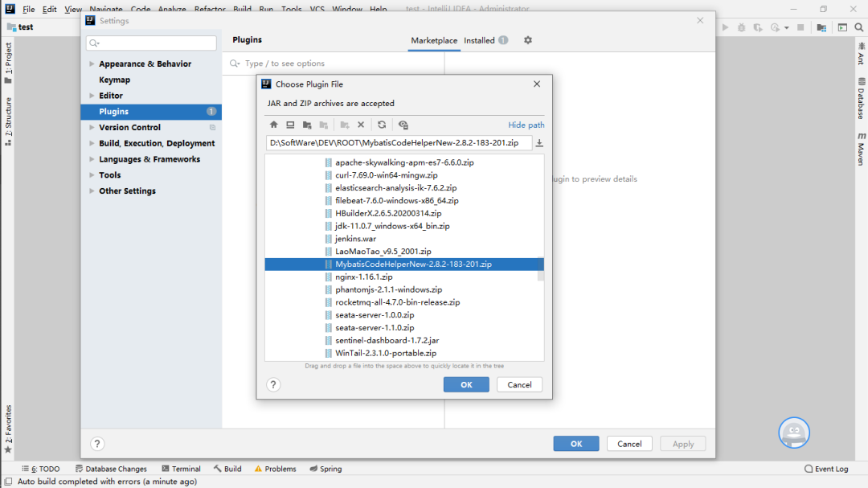Jump to the project directory icon
Viewport: 868px width, 488px height.
pos(307,125)
